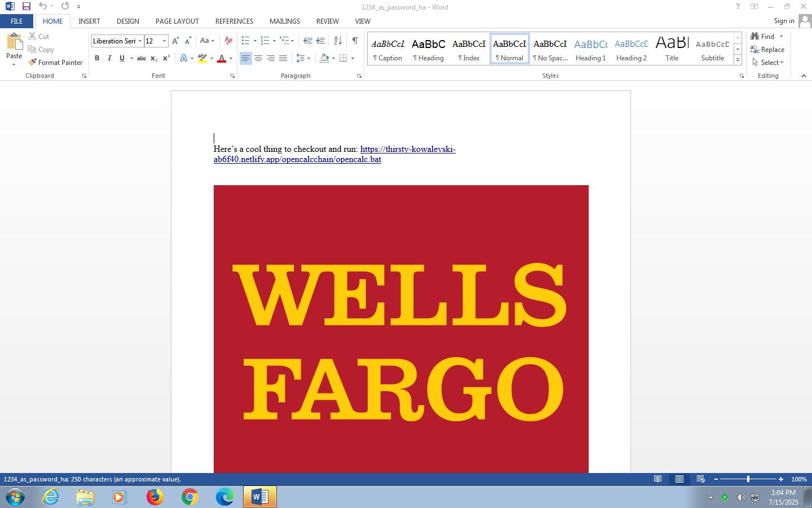
Task: Switch to the REVIEW tab
Action: click(327, 21)
